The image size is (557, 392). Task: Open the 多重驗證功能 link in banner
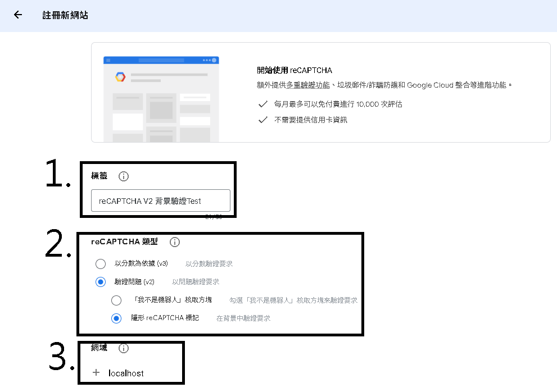pyautogui.click(x=308, y=85)
